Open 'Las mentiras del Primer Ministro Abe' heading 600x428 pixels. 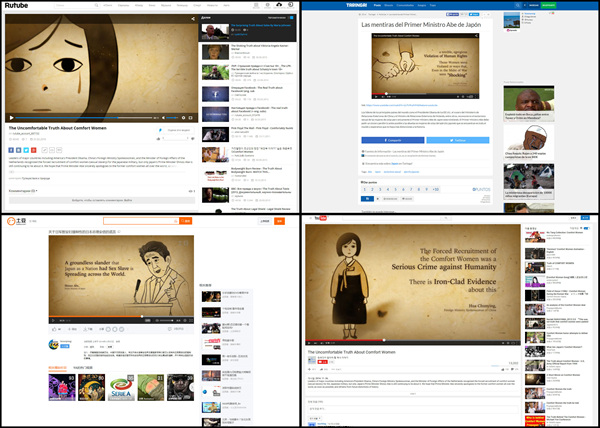point(421,25)
